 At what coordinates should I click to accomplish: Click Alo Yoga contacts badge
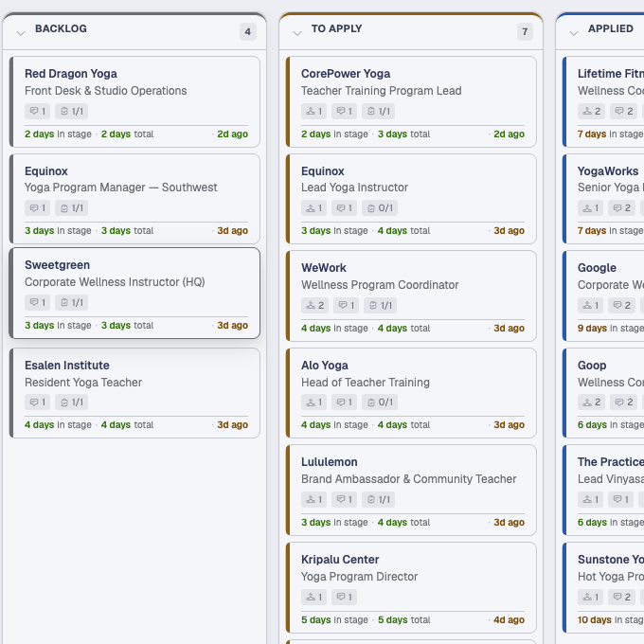click(x=313, y=402)
